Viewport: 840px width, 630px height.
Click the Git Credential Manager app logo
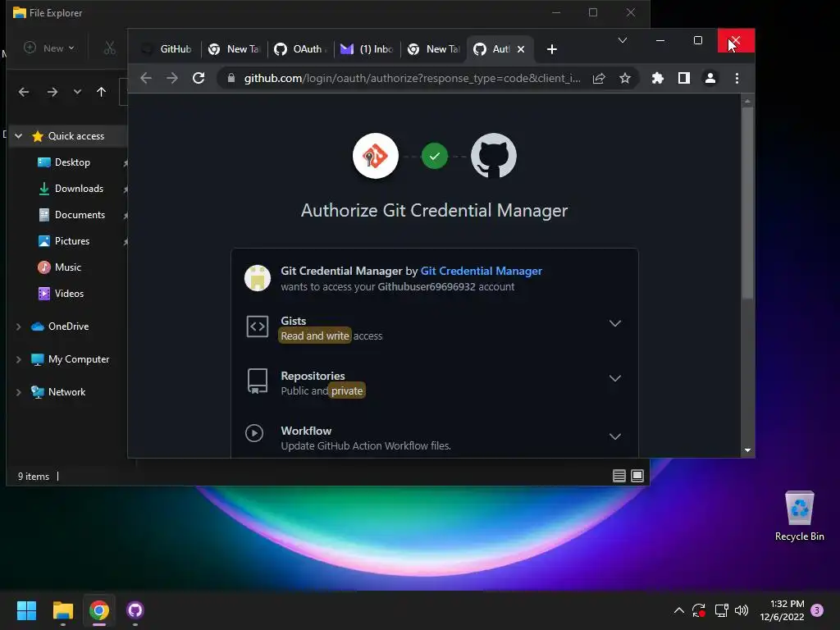376,156
